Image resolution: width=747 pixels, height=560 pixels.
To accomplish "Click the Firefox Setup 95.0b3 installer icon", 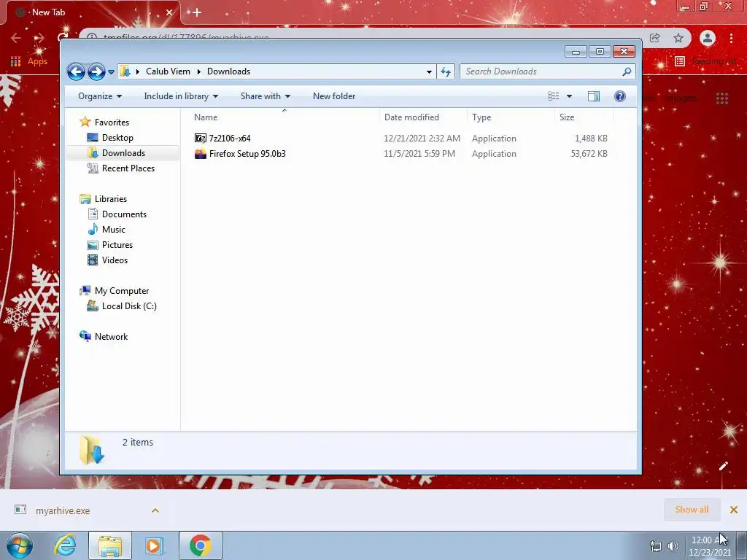I will point(201,153).
